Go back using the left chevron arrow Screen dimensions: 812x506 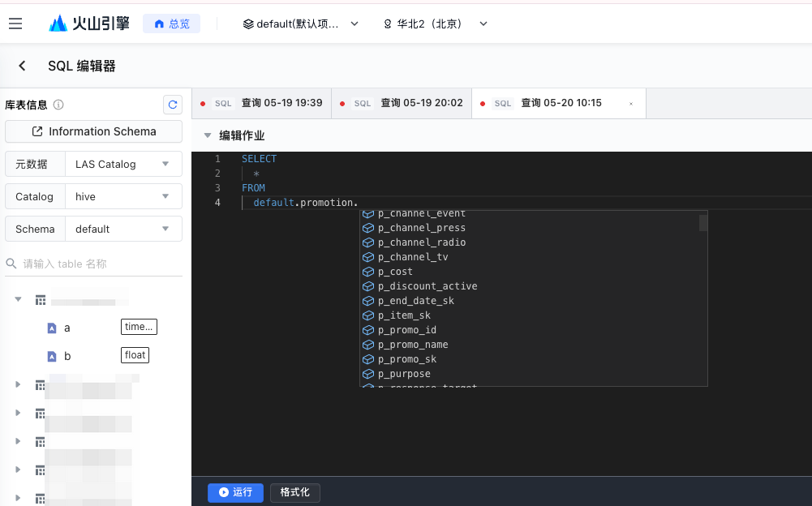pyautogui.click(x=22, y=66)
